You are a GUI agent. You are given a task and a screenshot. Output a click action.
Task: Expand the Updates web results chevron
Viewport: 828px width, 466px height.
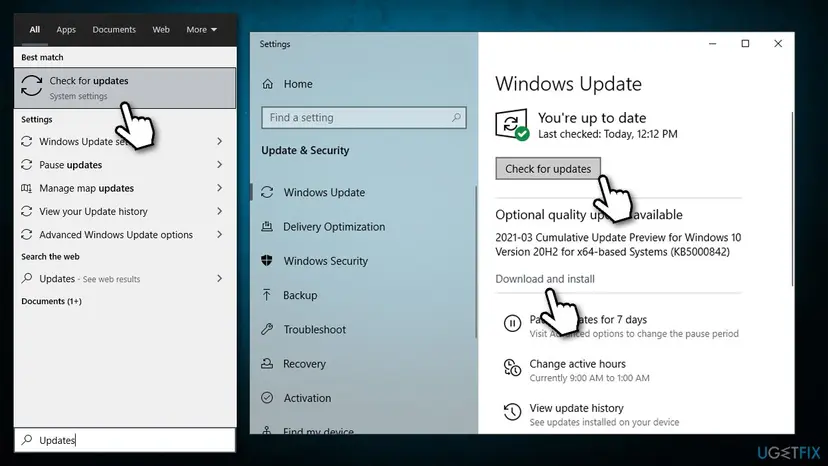click(220, 278)
